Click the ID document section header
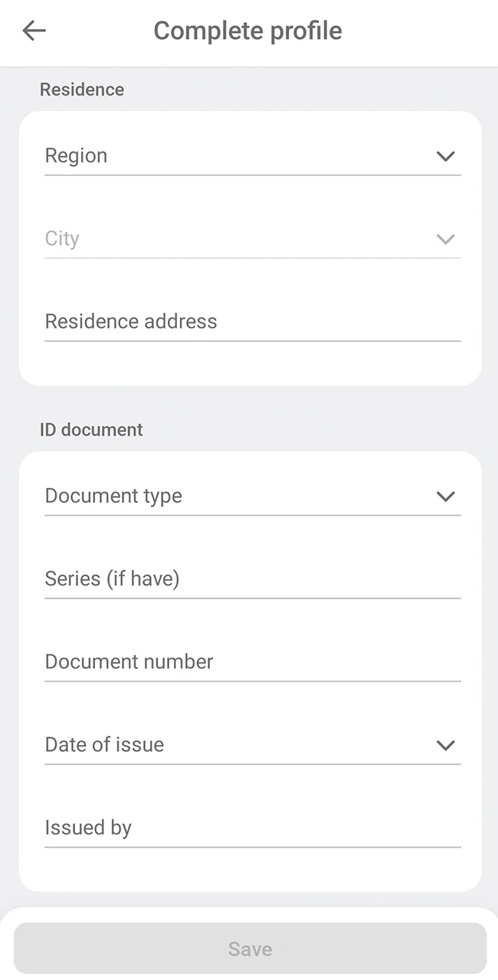The width and height of the screenshot is (498, 980). (x=91, y=430)
